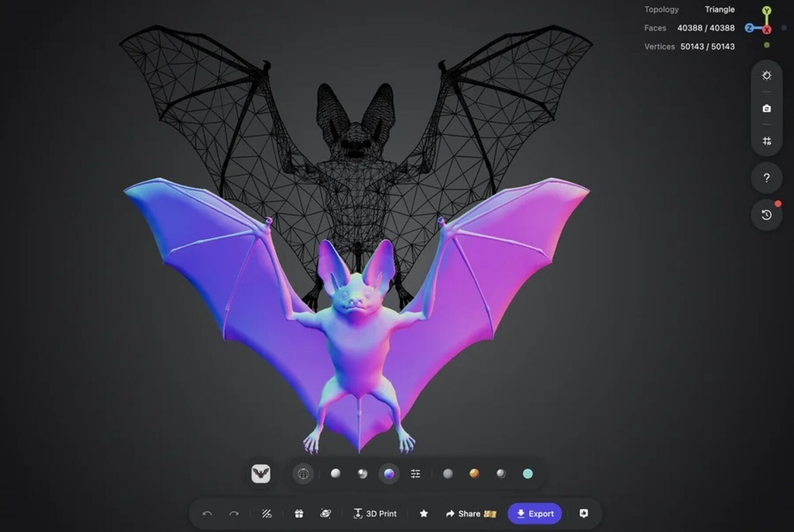Screen dimensions: 794x532
Task: Undo the last action
Action: (207, 513)
